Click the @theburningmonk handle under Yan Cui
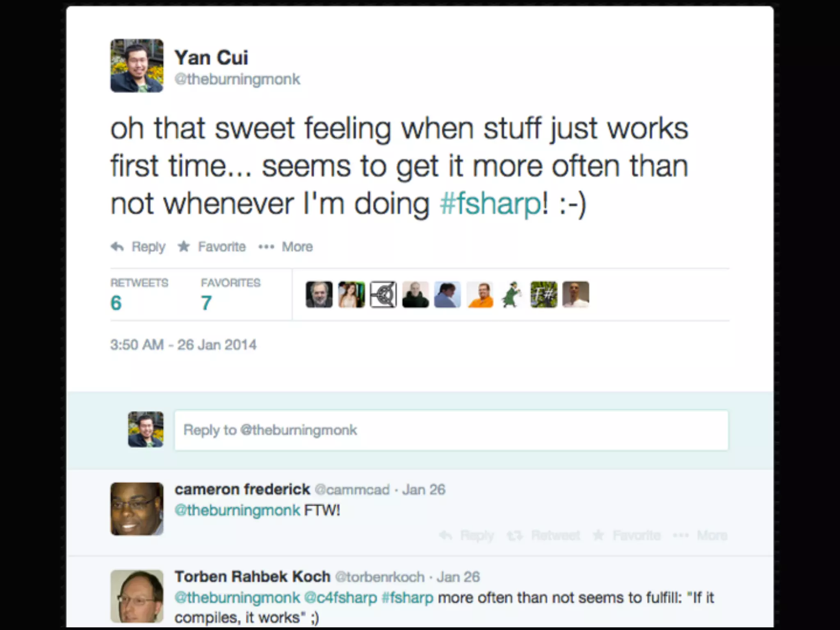Viewport: 840px width, 630px height. point(237,79)
